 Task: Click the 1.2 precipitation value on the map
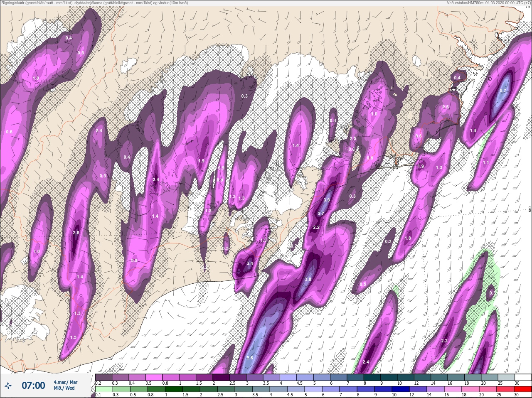[x=208, y=211]
